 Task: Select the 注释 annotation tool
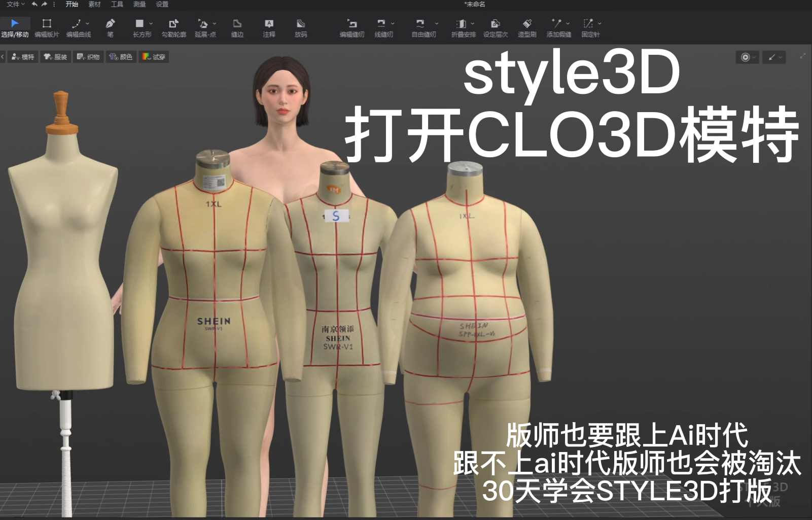(269, 28)
